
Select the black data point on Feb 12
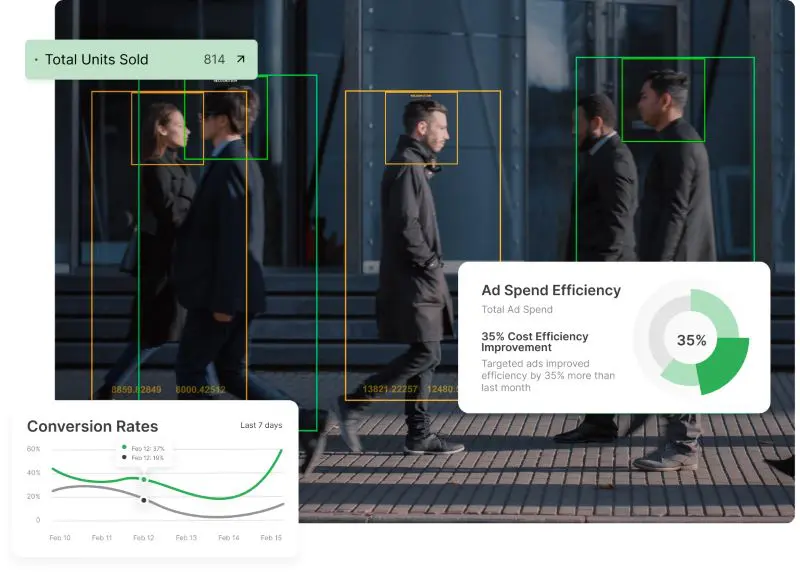(x=144, y=500)
